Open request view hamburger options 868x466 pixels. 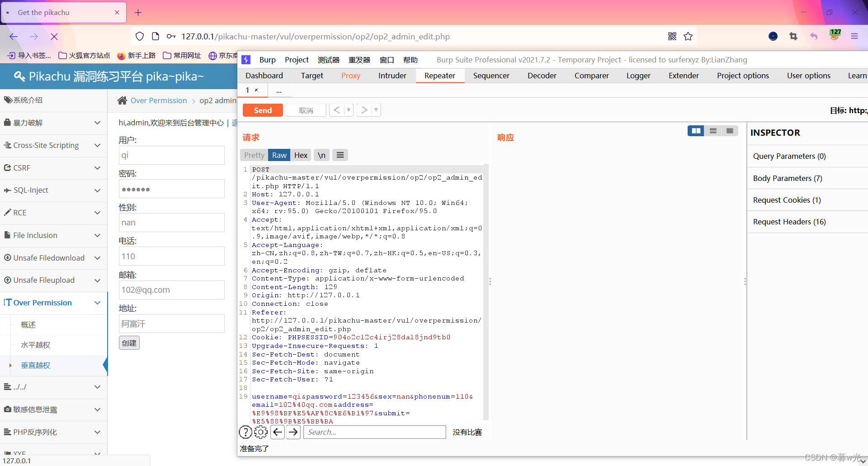click(340, 155)
